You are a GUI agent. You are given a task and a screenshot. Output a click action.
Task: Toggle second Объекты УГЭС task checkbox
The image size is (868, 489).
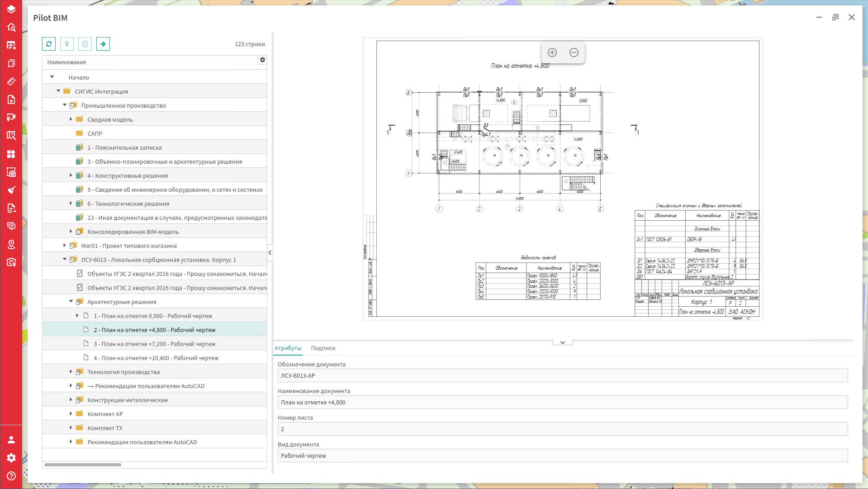pyautogui.click(x=80, y=288)
